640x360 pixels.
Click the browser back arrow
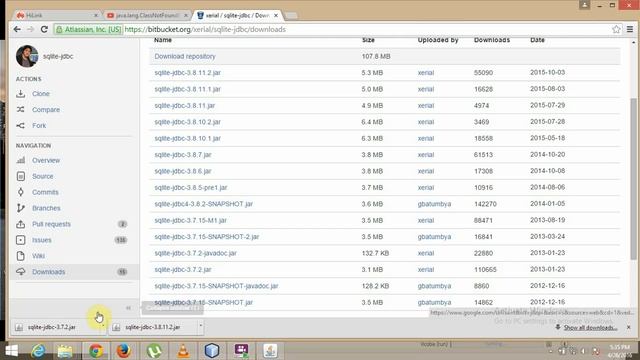tap(17, 29)
